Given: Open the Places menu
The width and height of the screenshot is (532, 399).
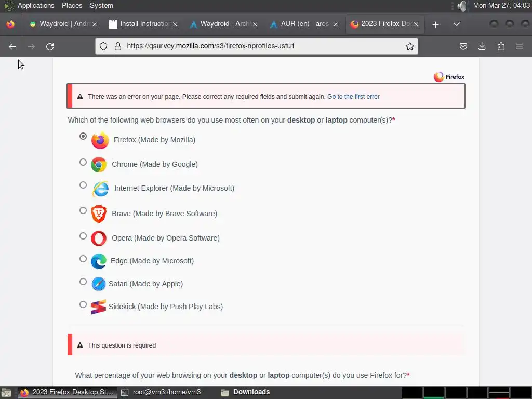Looking at the screenshot, I should tap(72, 6).
